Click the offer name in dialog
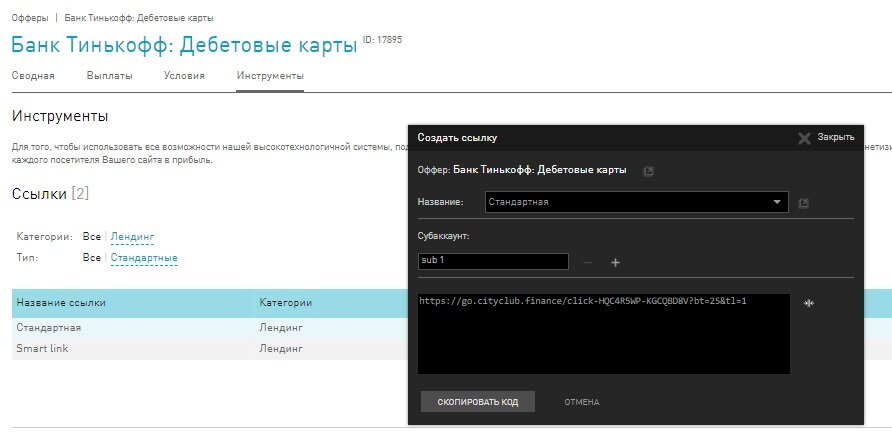This screenshot has width=892, height=440. tap(540, 170)
